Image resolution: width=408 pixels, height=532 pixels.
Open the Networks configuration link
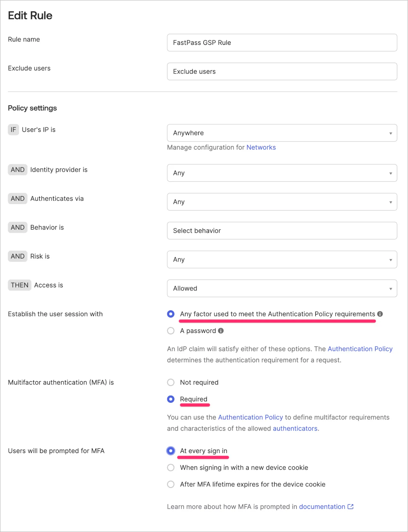point(261,147)
